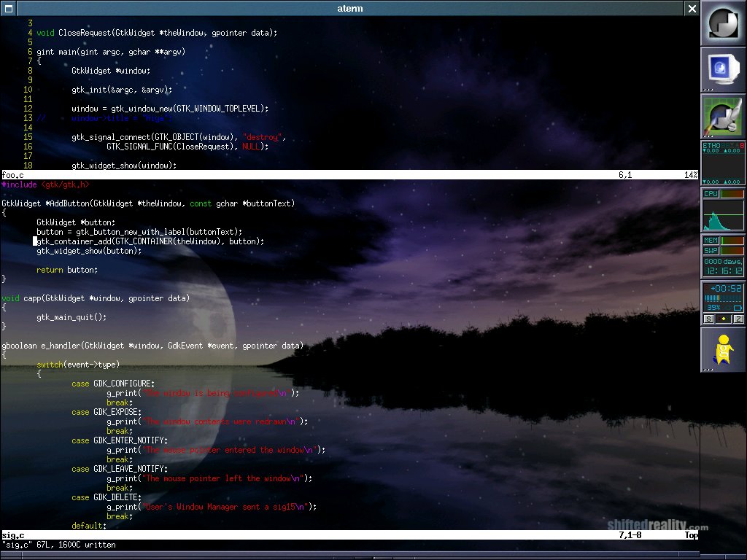Click the line 'gint main(gint argc, gchar **argv)'
The image size is (747, 560).
coord(111,52)
